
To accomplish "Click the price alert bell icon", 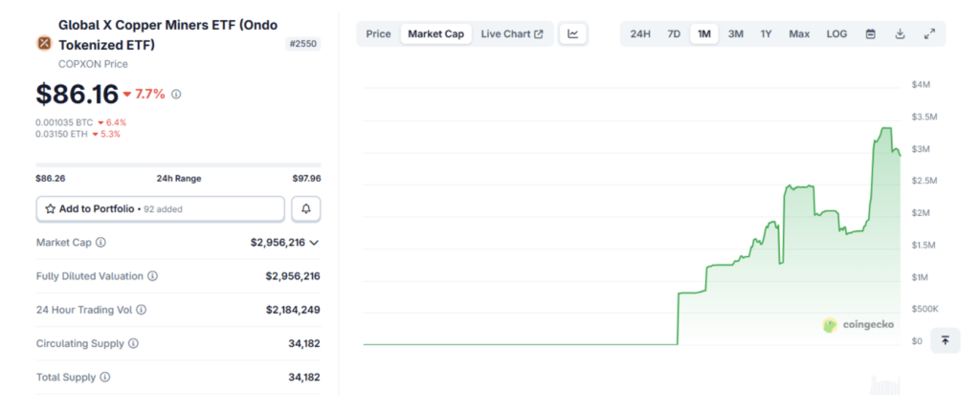I will [306, 208].
